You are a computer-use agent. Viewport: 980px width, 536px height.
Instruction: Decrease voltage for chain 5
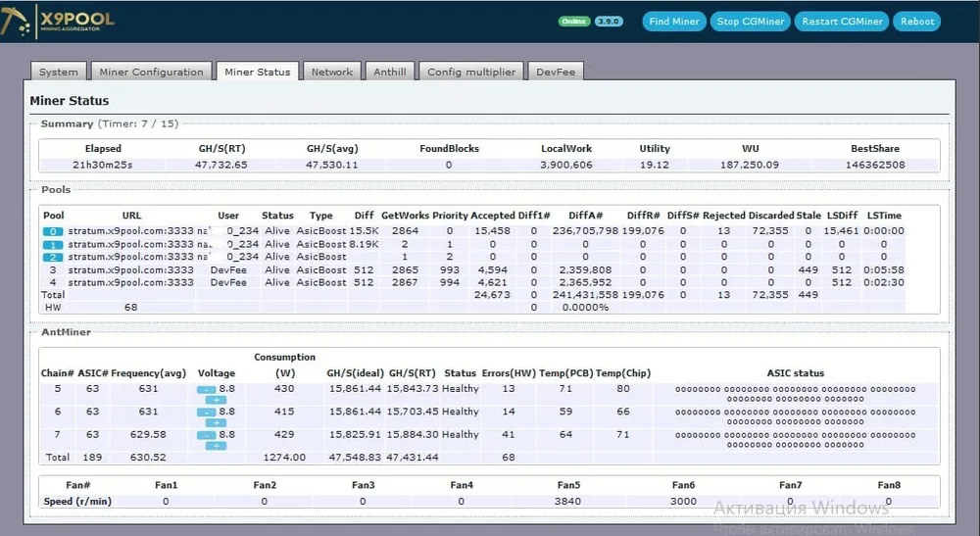[x=206, y=389]
